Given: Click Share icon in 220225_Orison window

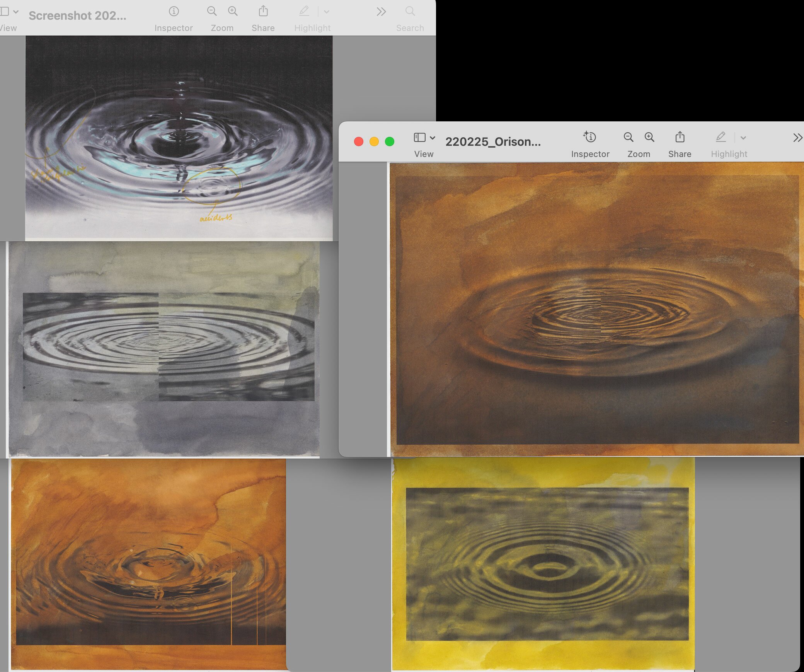Looking at the screenshot, I should point(680,137).
